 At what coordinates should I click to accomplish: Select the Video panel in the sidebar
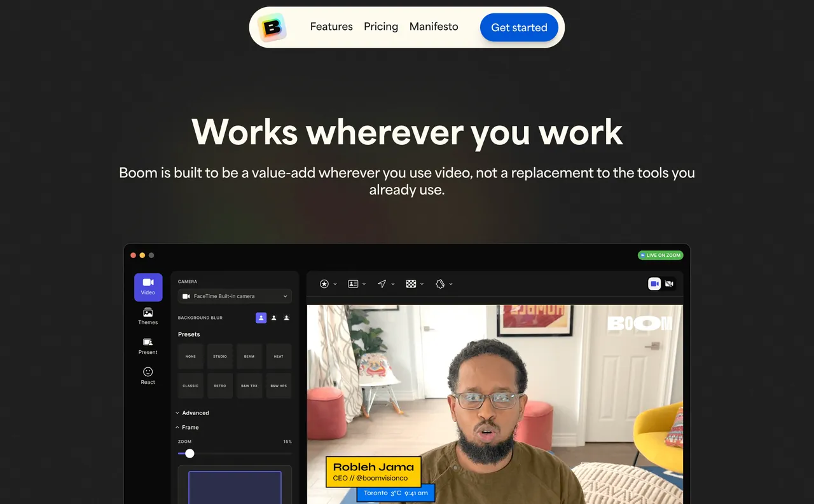(x=148, y=287)
